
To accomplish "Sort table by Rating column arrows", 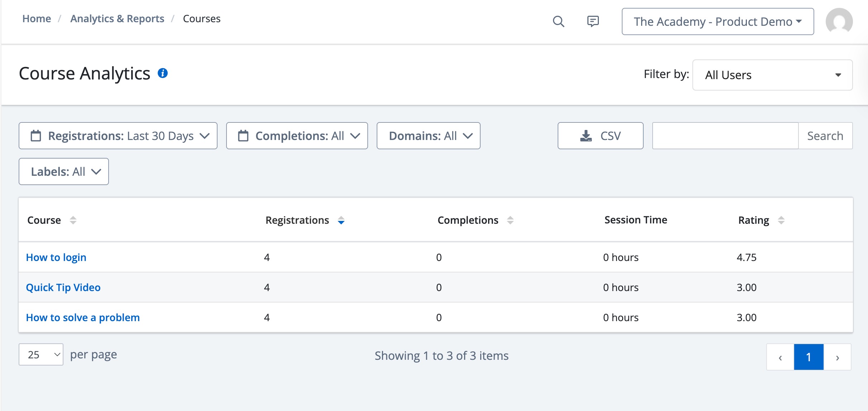I will pos(781,220).
